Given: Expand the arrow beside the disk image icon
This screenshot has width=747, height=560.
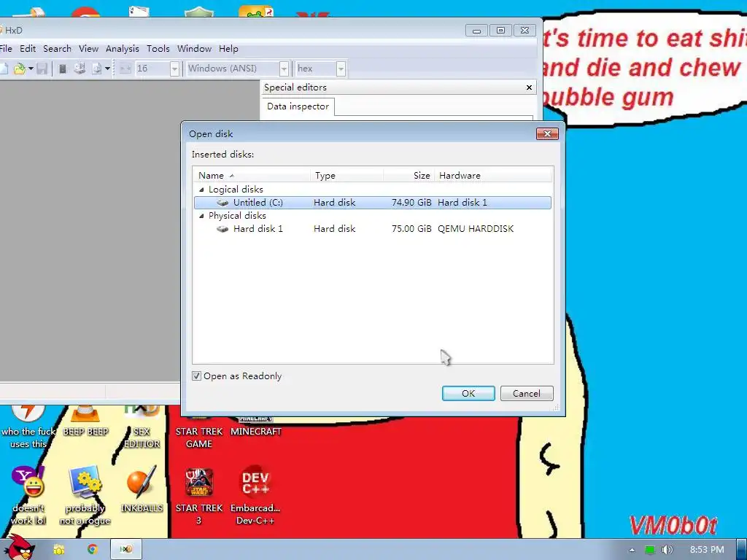Looking at the screenshot, I should 108,69.
